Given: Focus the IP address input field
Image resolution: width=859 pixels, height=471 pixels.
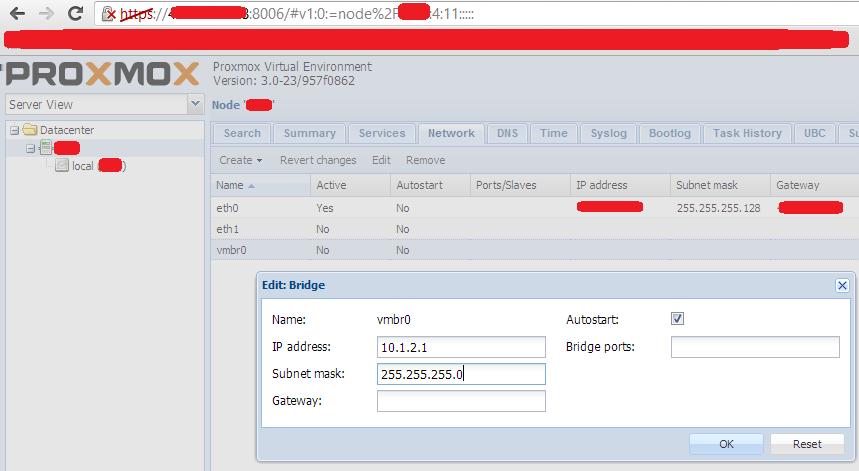Looking at the screenshot, I should pyautogui.click(x=461, y=347).
